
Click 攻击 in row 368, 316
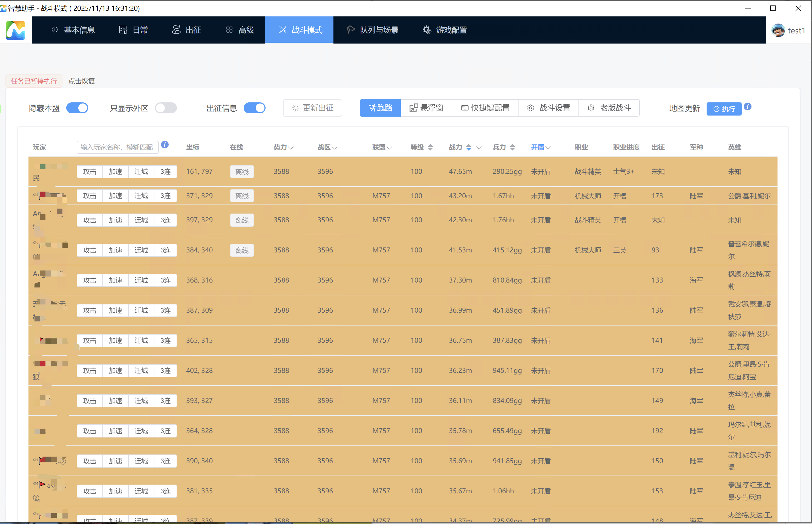pyautogui.click(x=90, y=280)
